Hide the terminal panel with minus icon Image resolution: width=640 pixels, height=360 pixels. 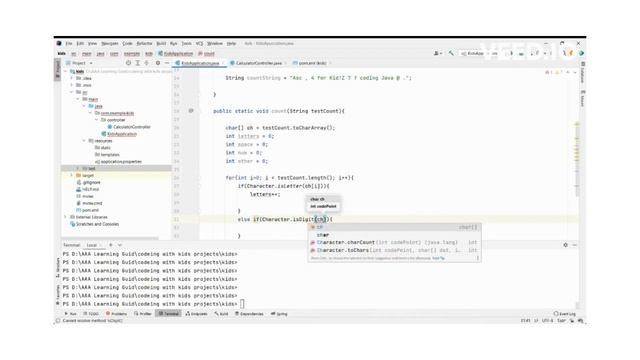pyautogui.click(x=575, y=245)
